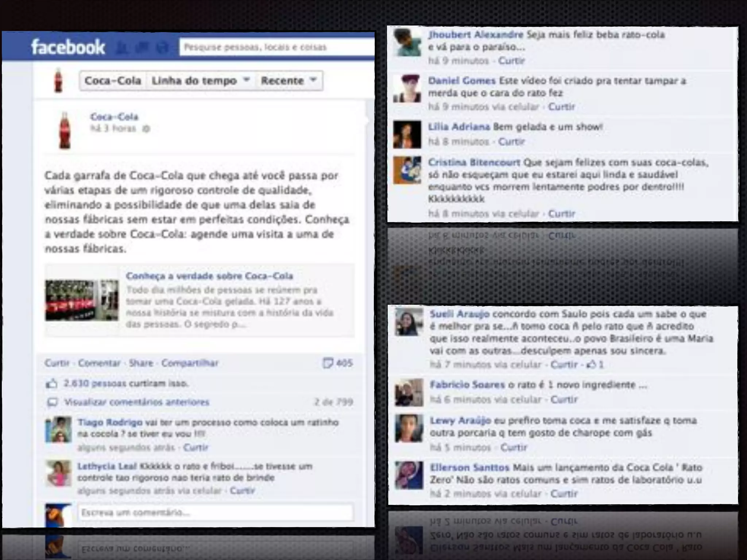The image size is (747, 560).
Task: Click the thumbs-up like count on Sueli Araujo's comment
Action: [x=595, y=365]
